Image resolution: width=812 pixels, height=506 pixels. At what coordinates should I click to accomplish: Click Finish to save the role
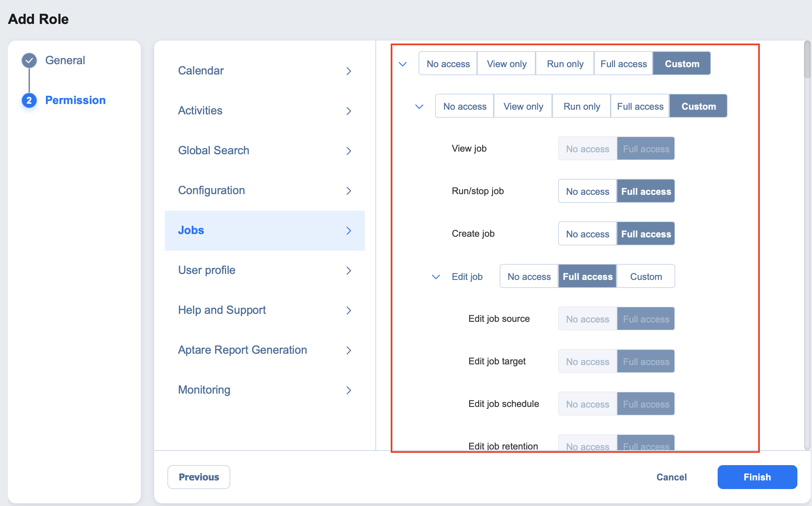(x=757, y=477)
